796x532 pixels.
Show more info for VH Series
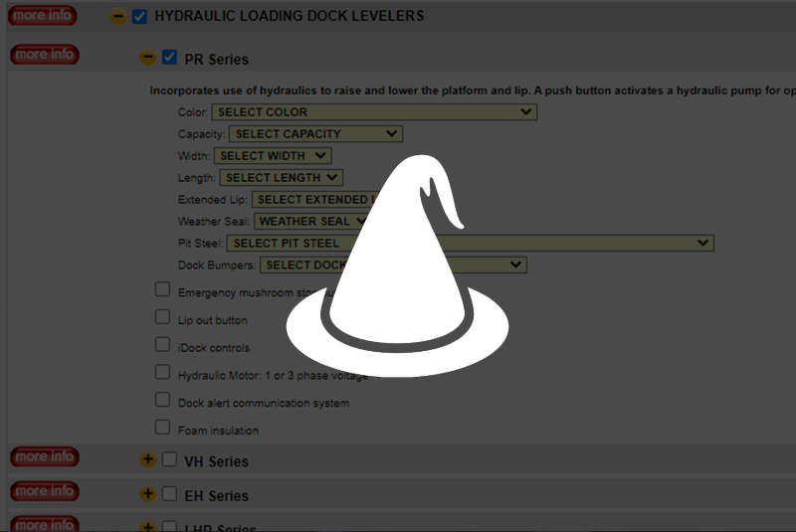tap(44, 457)
